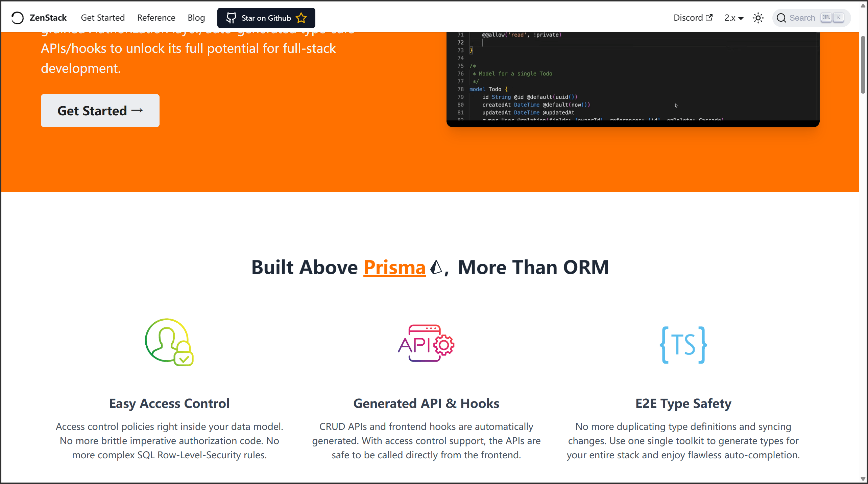Click the GitHub octocat icon
This screenshot has width=868, height=484.
(231, 18)
